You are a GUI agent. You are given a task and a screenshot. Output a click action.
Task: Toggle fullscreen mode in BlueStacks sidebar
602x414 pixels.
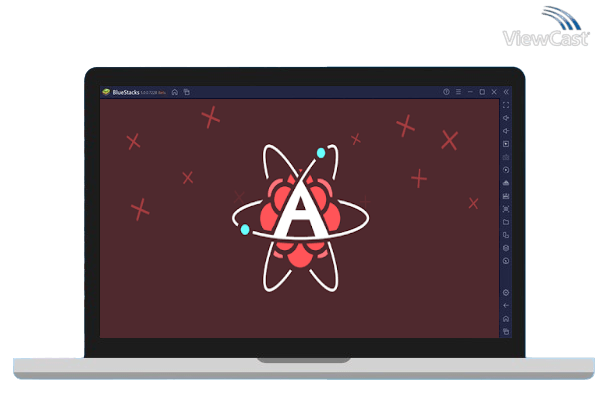click(506, 105)
